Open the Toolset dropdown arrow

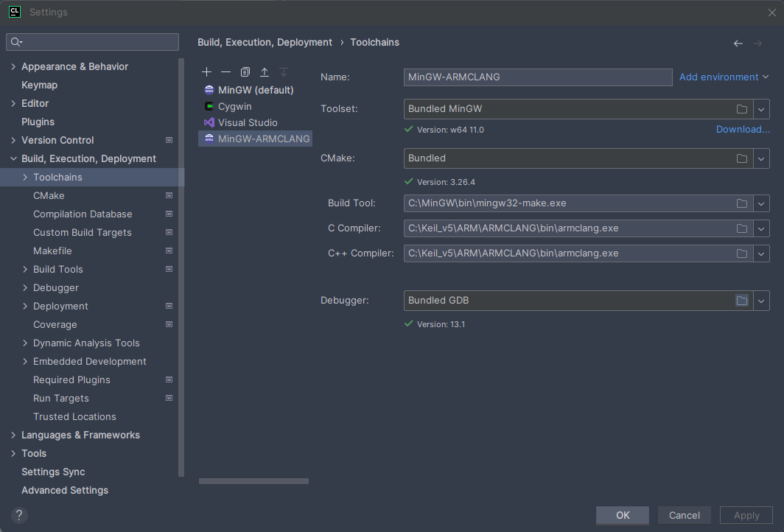click(761, 109)
